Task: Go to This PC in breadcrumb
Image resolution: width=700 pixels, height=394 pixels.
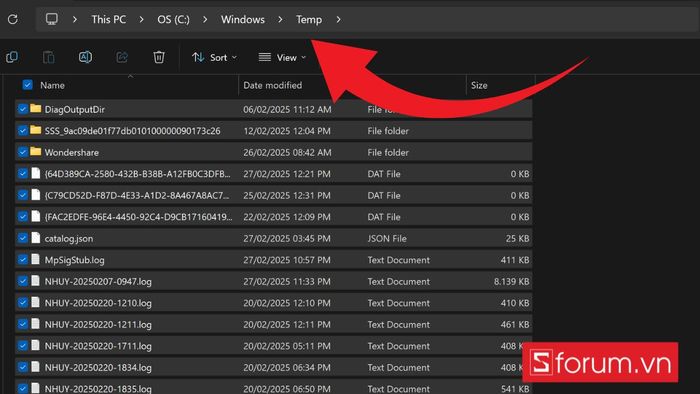Action: (x=108, y=19)
